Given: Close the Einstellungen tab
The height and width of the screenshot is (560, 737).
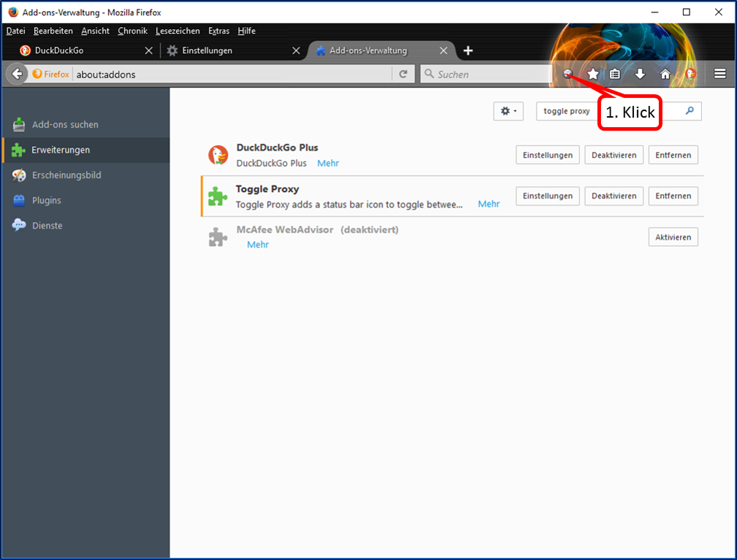Looking at the screenshot, I should 296,50.
